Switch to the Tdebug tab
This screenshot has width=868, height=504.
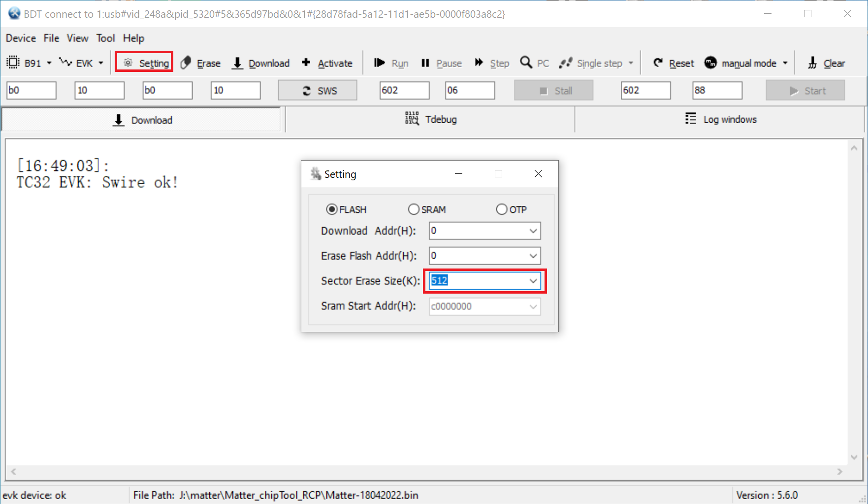click(430, 119)
